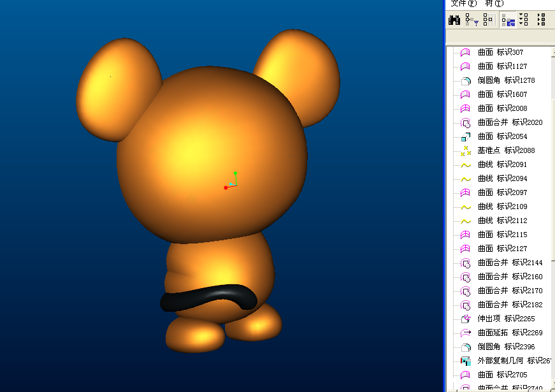
Task: Select tree row 曲面合并 标识2182
Action: tap(501, 305)
